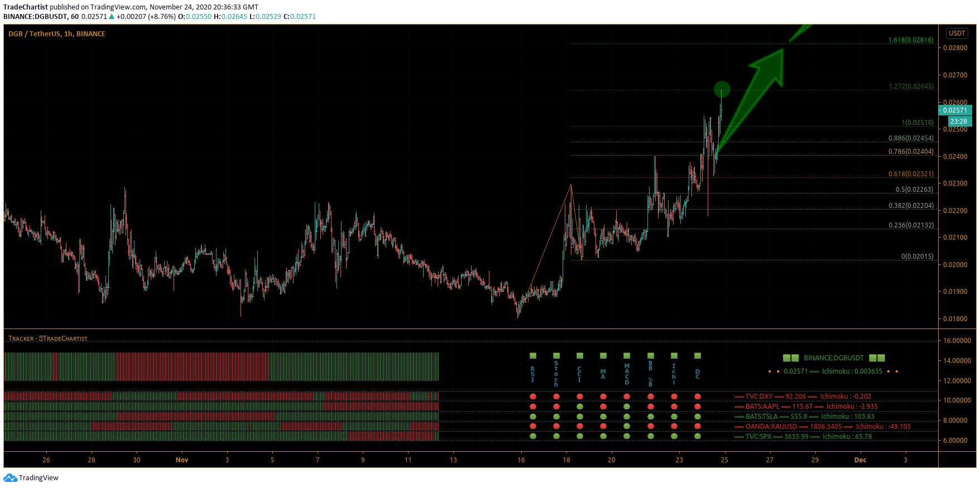Image resolution: width=980 pixels, height=488 pixels.
Task: Click the OANDA:XAUUSD tracker row text
Action: click(x=823, y=427)
